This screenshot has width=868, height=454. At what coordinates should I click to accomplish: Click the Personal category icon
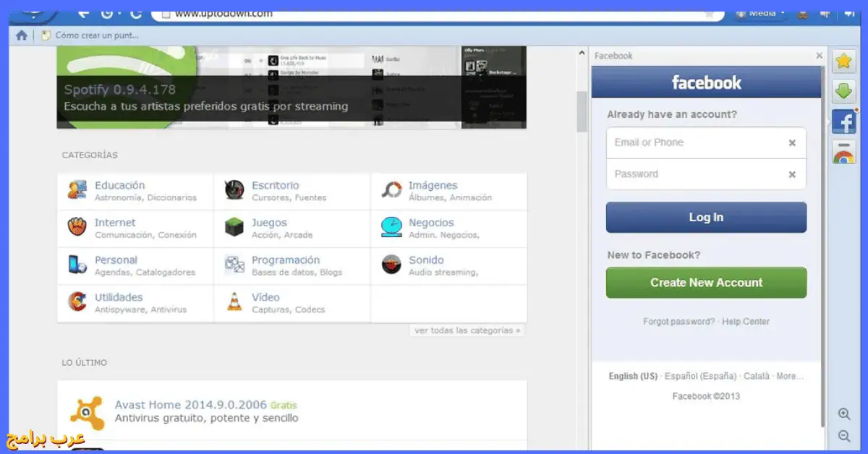point(77,265)
